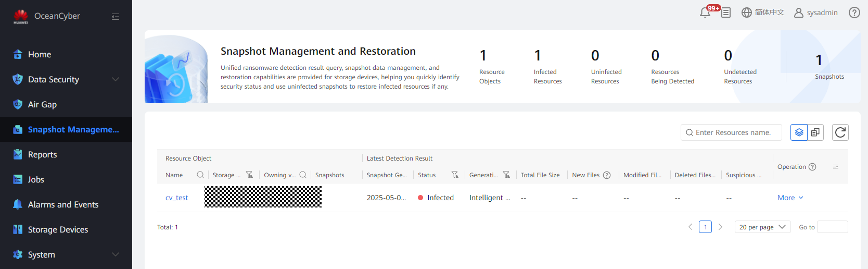
Task: Click the Go to page input box
Action: point(832,227)
